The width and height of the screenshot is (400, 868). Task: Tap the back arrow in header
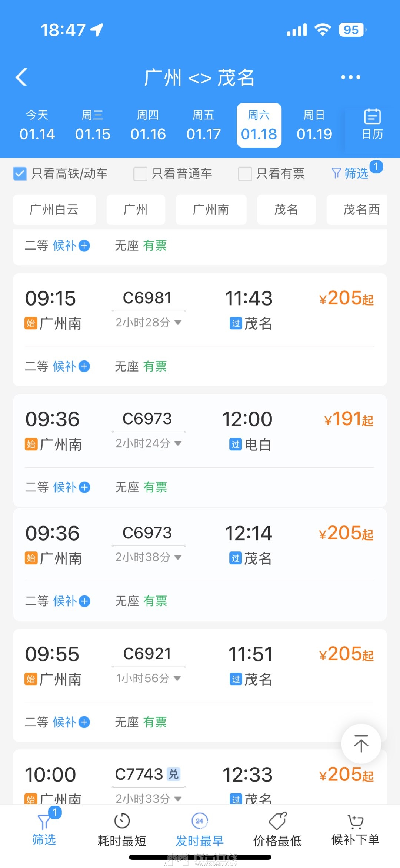[21, 77]
